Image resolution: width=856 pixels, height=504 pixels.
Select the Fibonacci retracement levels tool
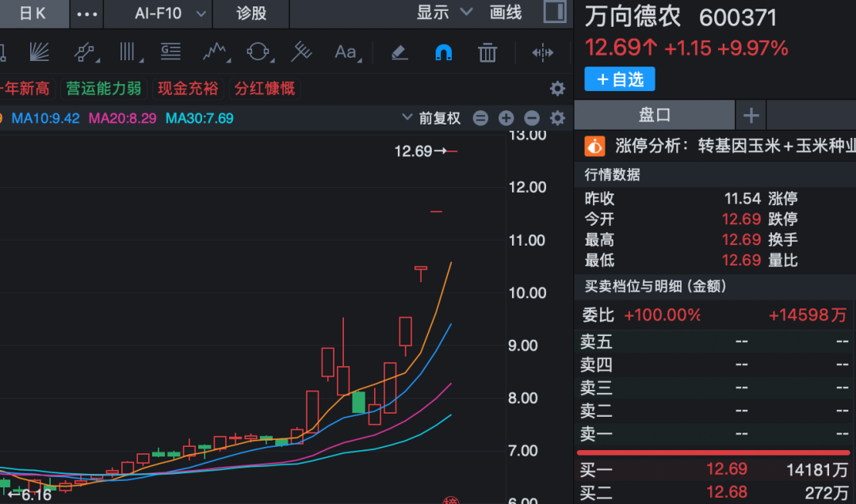pos(171,52)
